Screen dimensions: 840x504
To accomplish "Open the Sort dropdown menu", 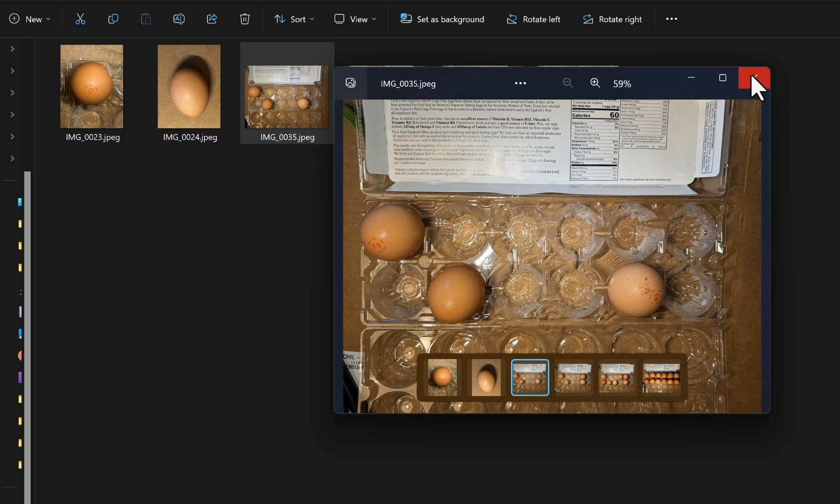I will [x=294, y=19].
